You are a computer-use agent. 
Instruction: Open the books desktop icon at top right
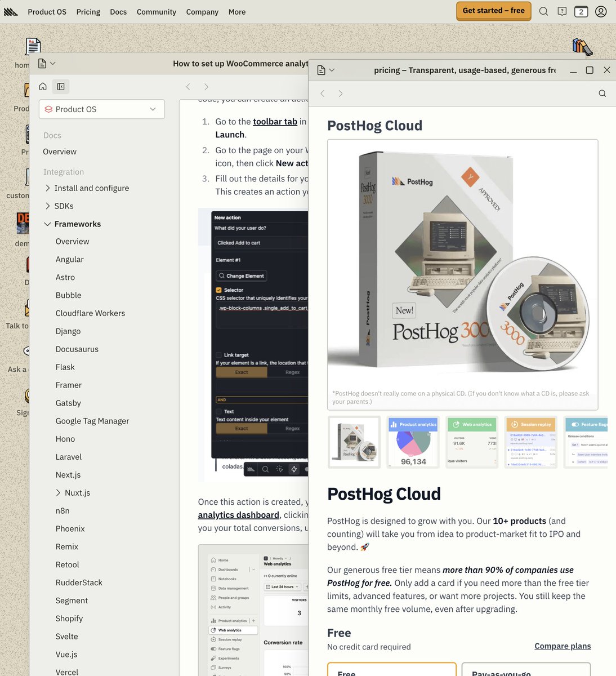pyautogui.click(x=582, y=47)
